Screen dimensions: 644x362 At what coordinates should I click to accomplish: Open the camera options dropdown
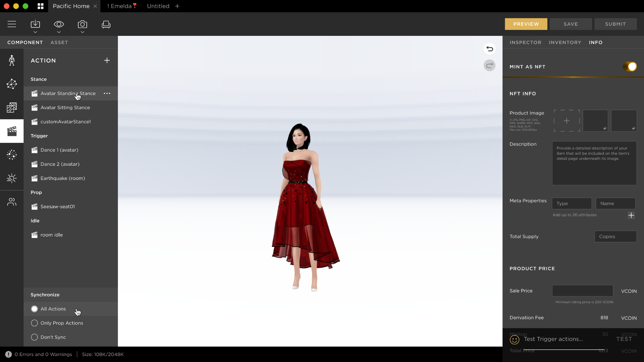82,31
